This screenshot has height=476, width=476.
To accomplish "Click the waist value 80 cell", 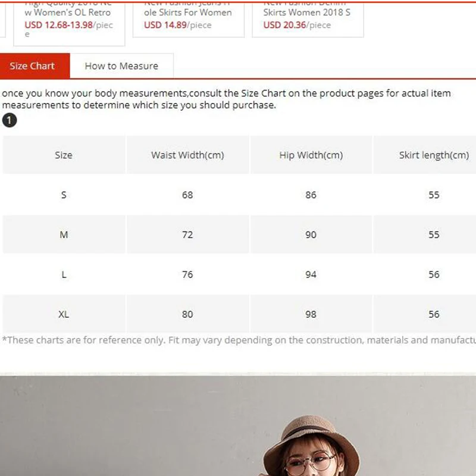I will (x=187, y=314).
